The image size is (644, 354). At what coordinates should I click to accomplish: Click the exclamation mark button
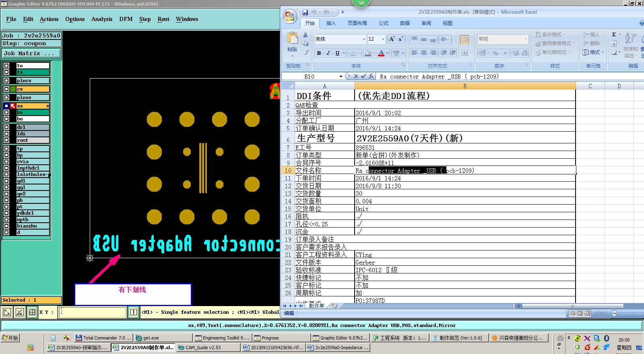pyautogui.click(x=134, y=312)
